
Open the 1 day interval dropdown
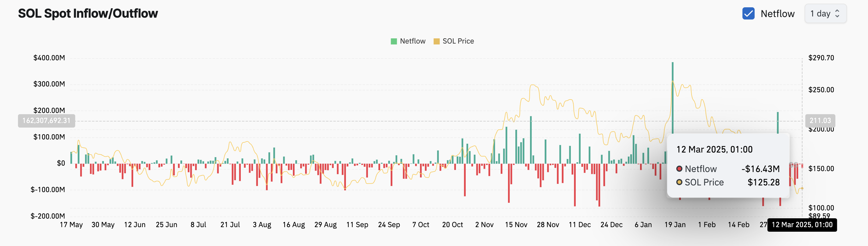825,13
